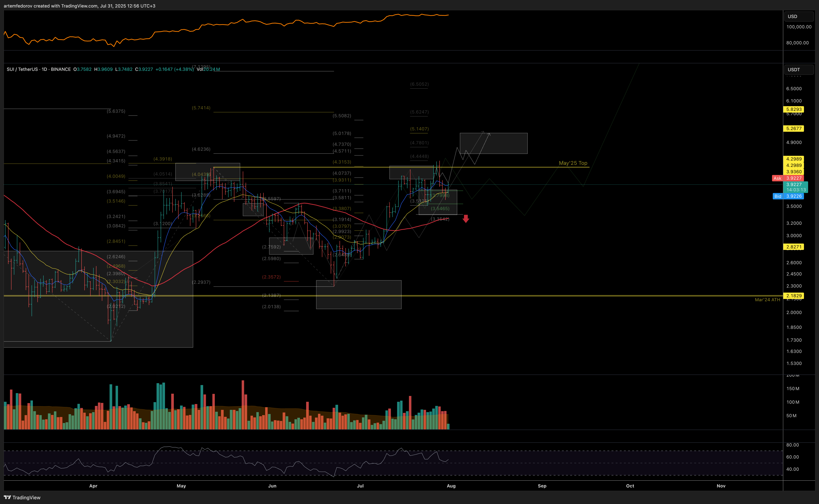The height and width of the screenshot is (504, 819).
Task: Click the Sep label on time axis
Action: point(542,486)
